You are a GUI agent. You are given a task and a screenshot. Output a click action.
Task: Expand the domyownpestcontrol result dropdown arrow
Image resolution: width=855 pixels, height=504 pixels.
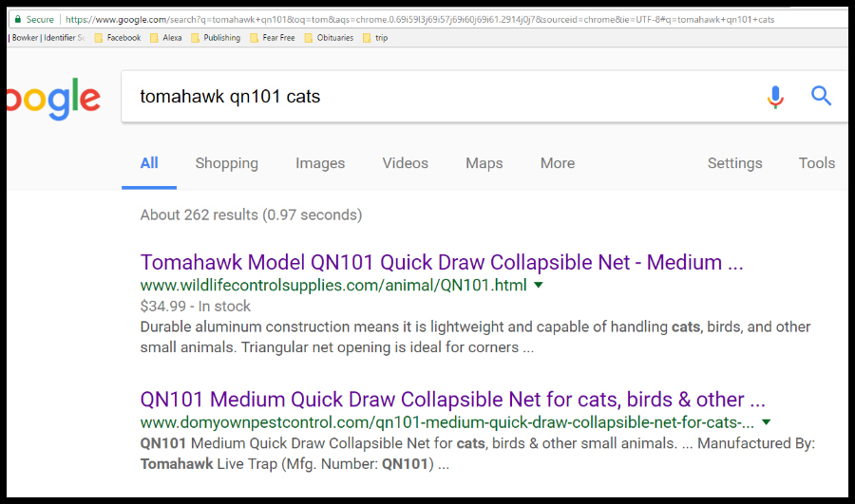(x=766, y=422)
